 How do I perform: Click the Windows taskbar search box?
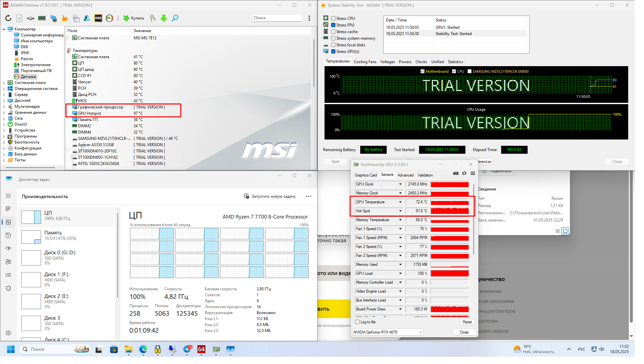coord(55,349)
